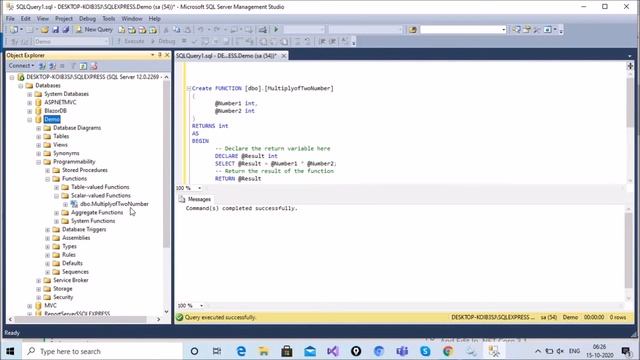Open the Help menu
640x360 pixels.
point(154,18)
